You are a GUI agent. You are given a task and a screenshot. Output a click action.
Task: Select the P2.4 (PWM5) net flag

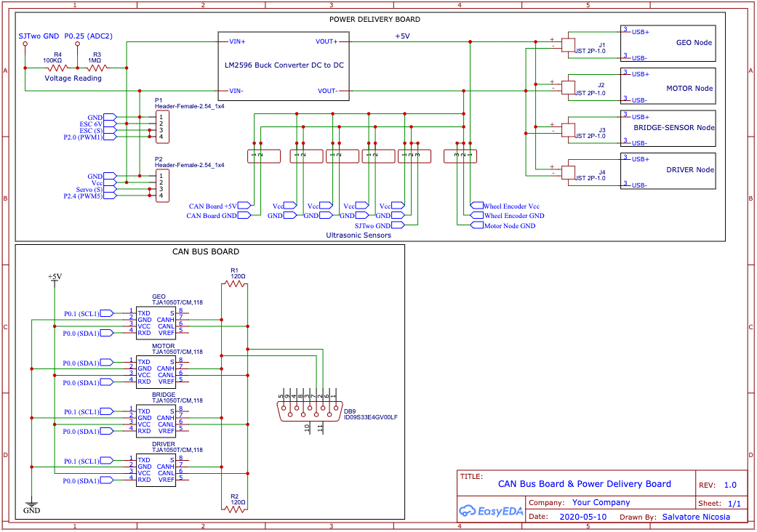tap(110, 196)
